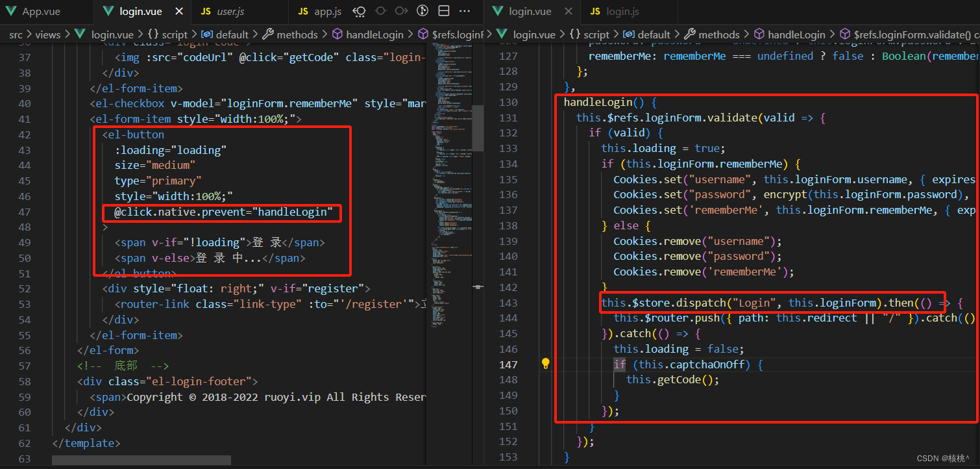Click 'this.getCode();' on line 148

point(672,380)
